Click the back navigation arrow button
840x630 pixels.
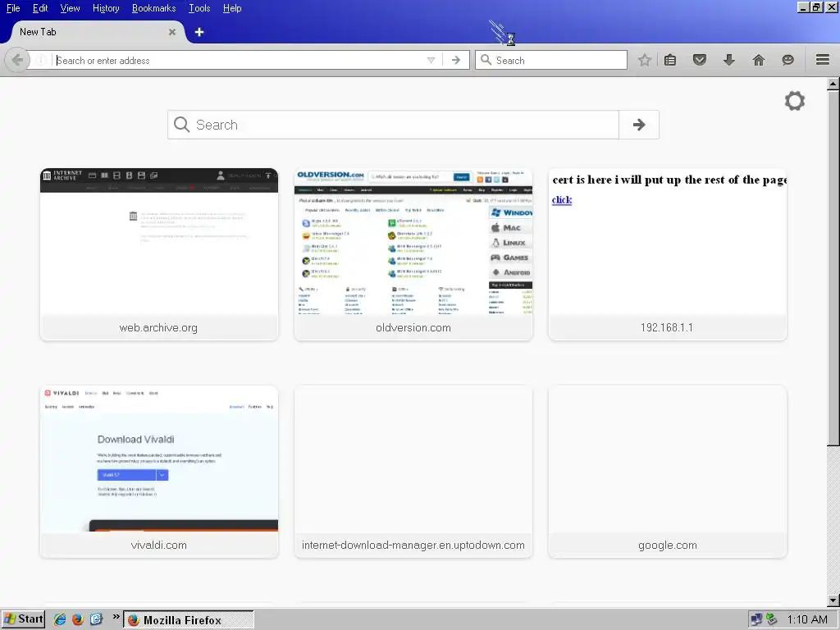[x=16, y=60]
